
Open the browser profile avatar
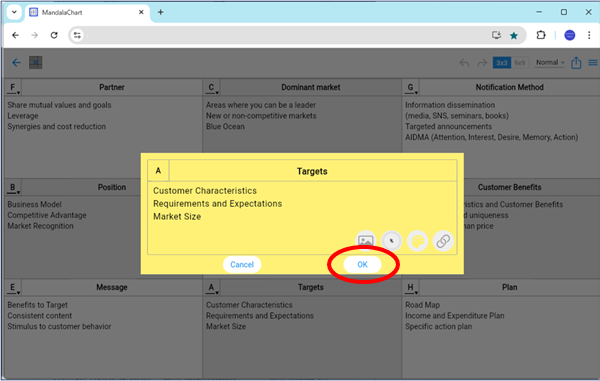point(570,35)
